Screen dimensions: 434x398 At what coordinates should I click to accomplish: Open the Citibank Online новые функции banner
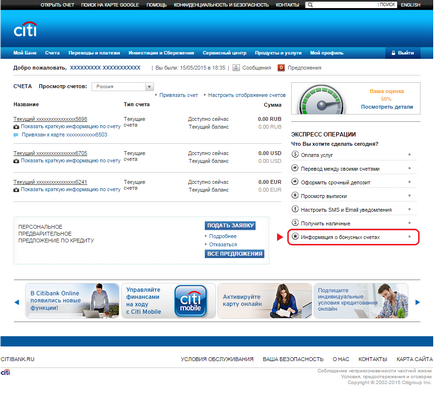[x=72, y=301]
